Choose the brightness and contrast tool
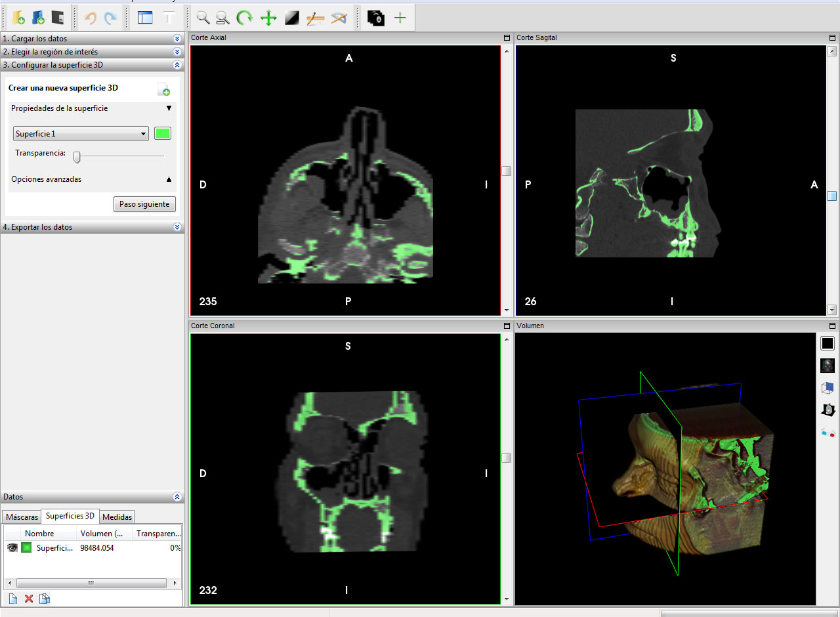Viewport: 840px width, 617px height. 292,18
